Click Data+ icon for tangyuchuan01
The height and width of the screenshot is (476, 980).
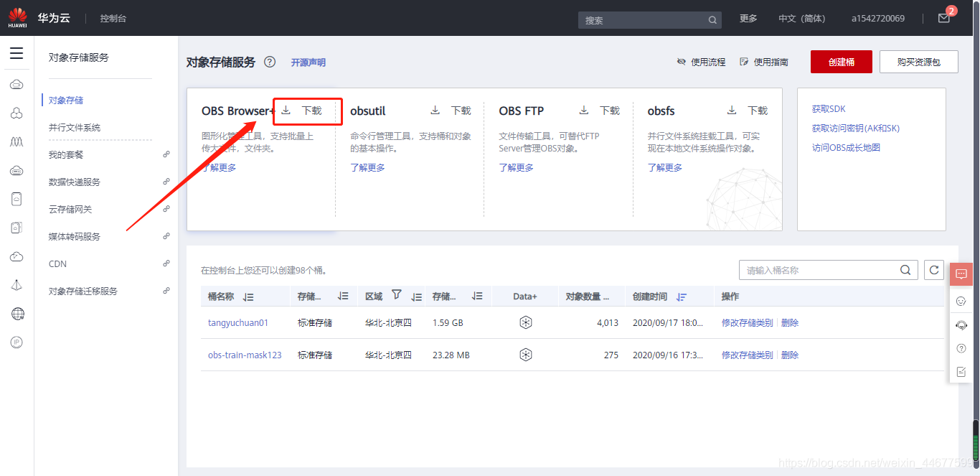click(526, 322)
